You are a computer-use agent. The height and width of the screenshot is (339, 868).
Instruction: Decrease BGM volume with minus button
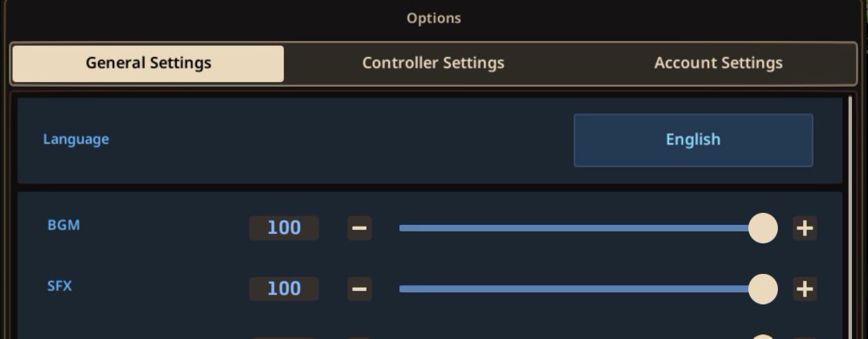pyautogui.click(x=359, y=228)
